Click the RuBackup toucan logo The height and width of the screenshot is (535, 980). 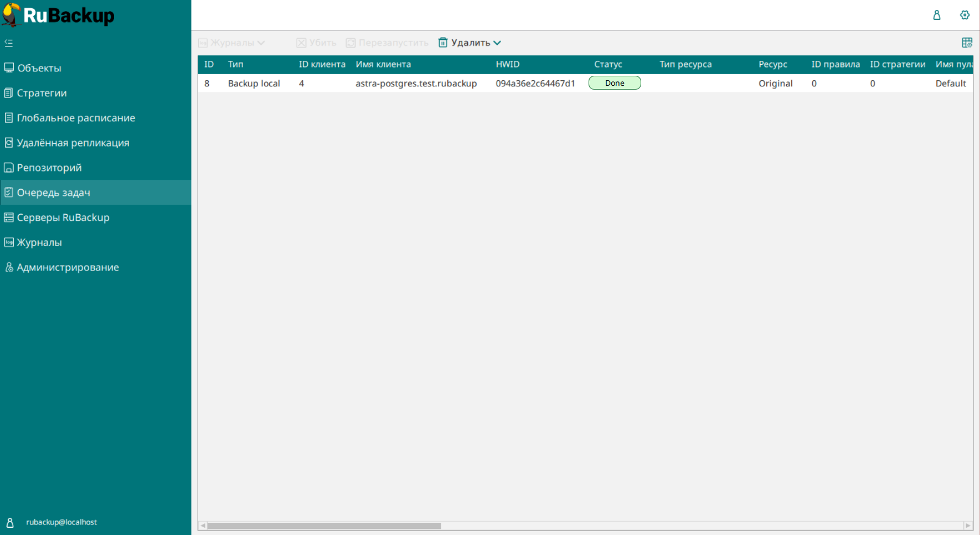11,15
